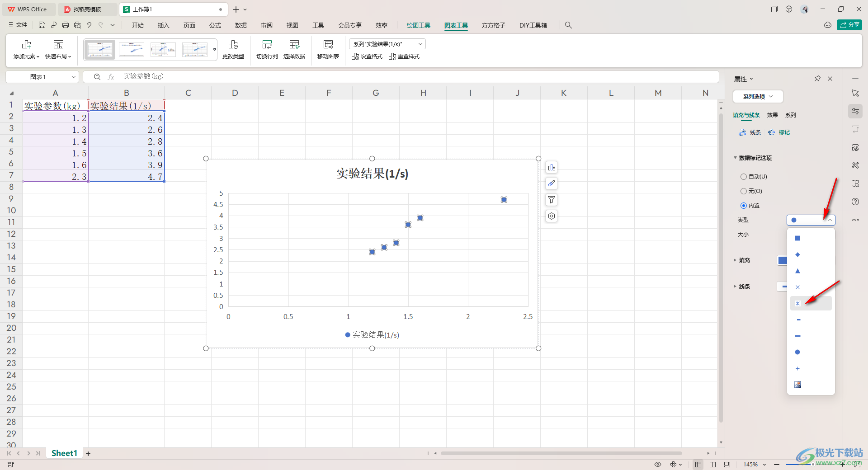Click Change Type (更改类型) icon
This screenshot has height=470, width=868.
pyautogui.click(x=233, y=45)
